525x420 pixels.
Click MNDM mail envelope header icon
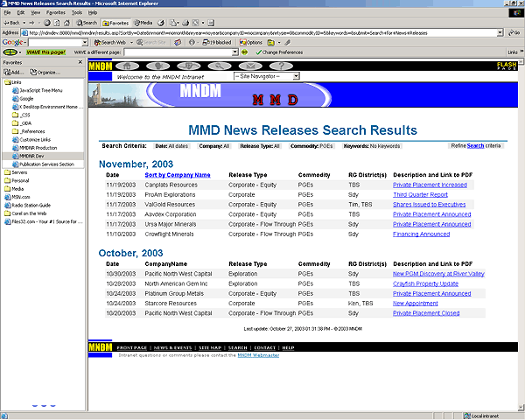250,66
